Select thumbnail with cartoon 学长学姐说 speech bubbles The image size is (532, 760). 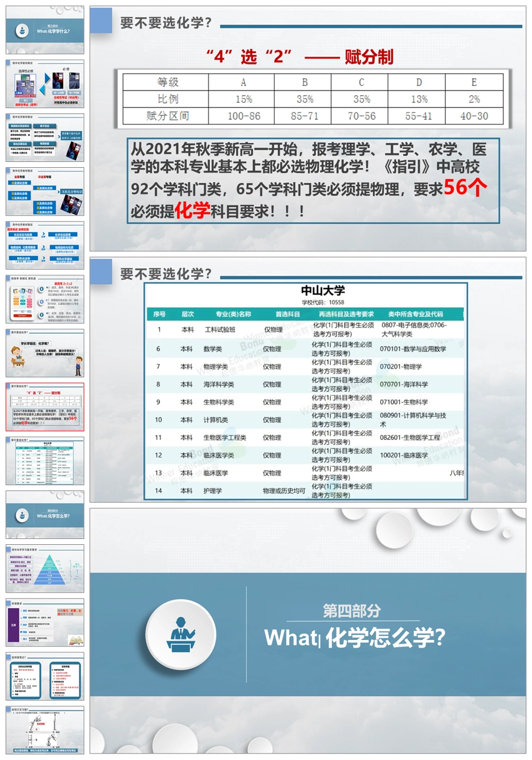[x=45, y=353]
